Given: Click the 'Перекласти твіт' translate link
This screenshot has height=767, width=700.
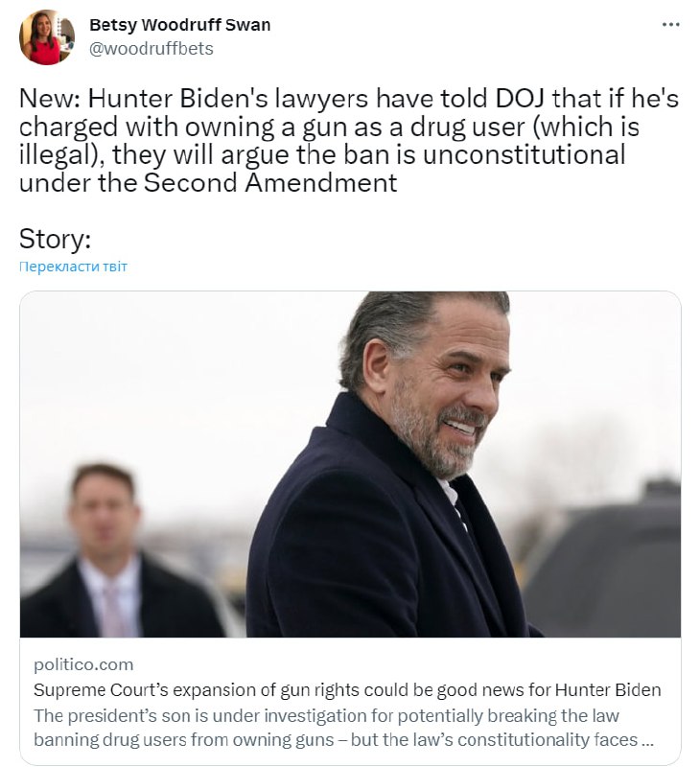Looking at the screenshot, I should (x=73, y=267).
